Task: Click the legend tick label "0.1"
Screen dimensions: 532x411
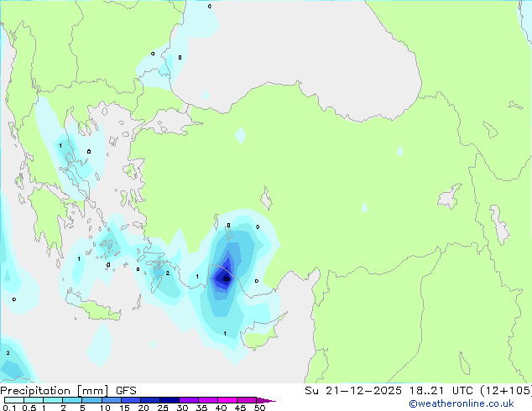Action: click(9, 408)
